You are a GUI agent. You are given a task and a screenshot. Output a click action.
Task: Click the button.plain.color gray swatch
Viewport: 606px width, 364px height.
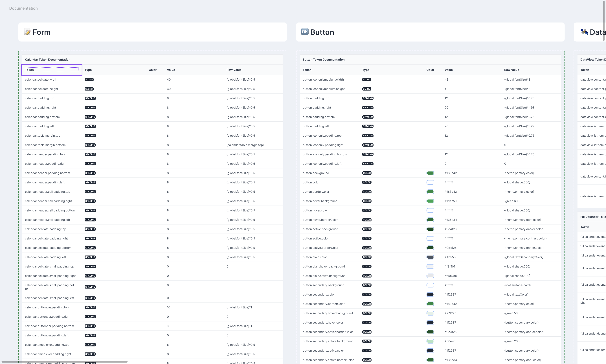[430, 257]
